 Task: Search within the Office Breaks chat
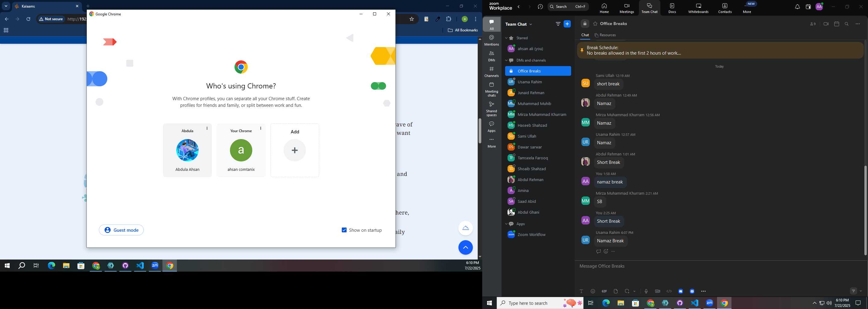click(847, 24)
